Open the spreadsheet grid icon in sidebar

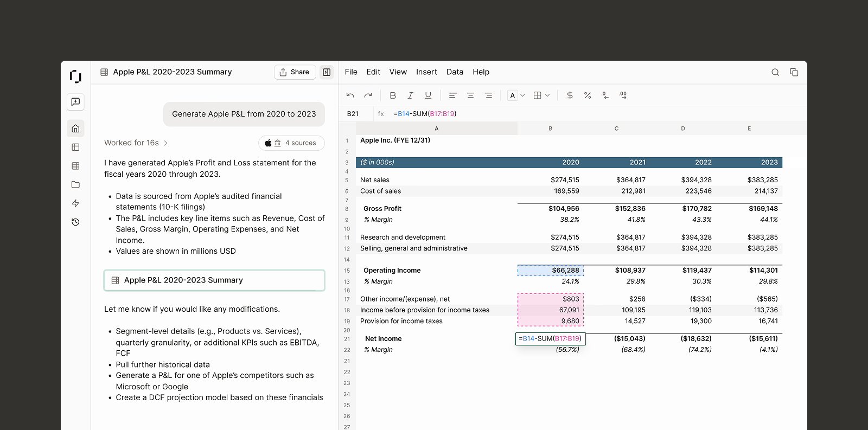coord(75,166)
